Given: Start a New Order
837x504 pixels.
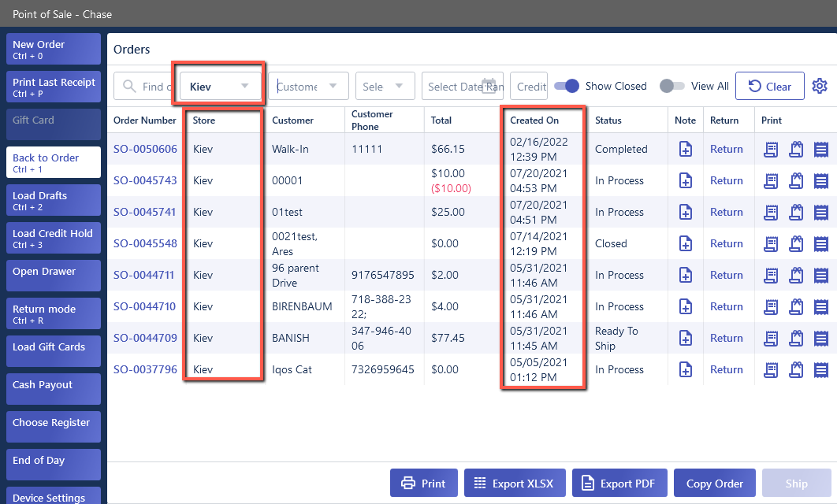Looking at the screenshot, I should click(x=54, y=49).
